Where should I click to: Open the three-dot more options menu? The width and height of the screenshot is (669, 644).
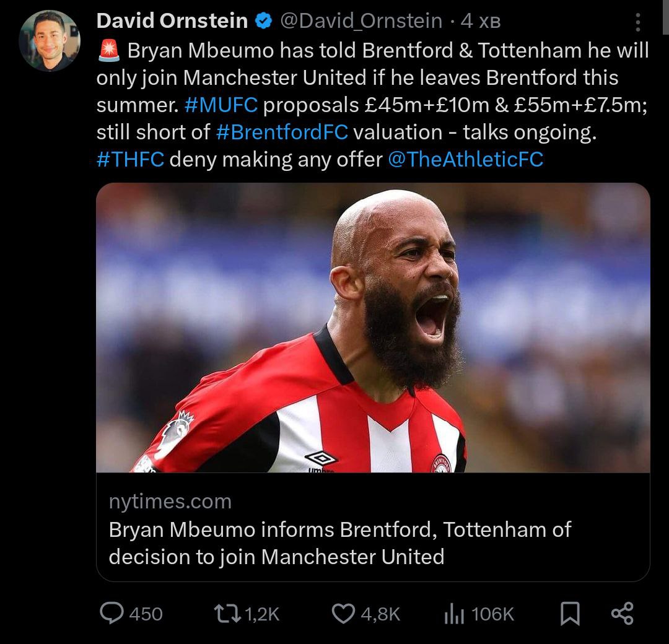point(638,22)
